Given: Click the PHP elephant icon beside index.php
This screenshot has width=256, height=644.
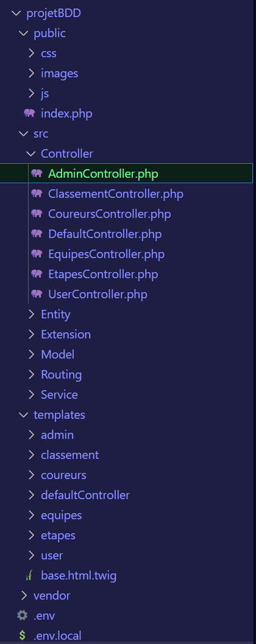Looking at the screenshot, I should click(x=29, y=113).
